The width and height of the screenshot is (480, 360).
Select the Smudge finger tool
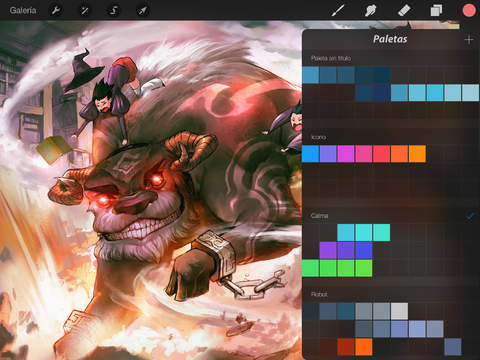click(370, 10)
